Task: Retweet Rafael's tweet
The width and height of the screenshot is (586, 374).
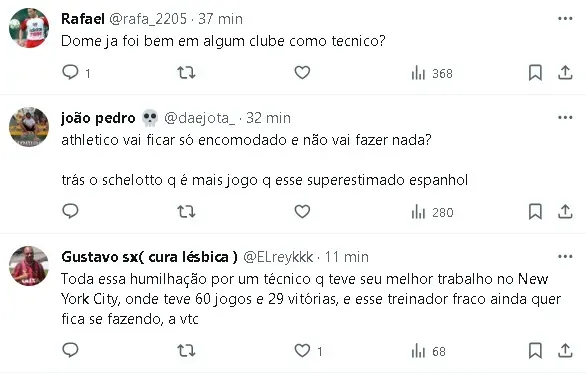Action: click(x=186, y=72)
